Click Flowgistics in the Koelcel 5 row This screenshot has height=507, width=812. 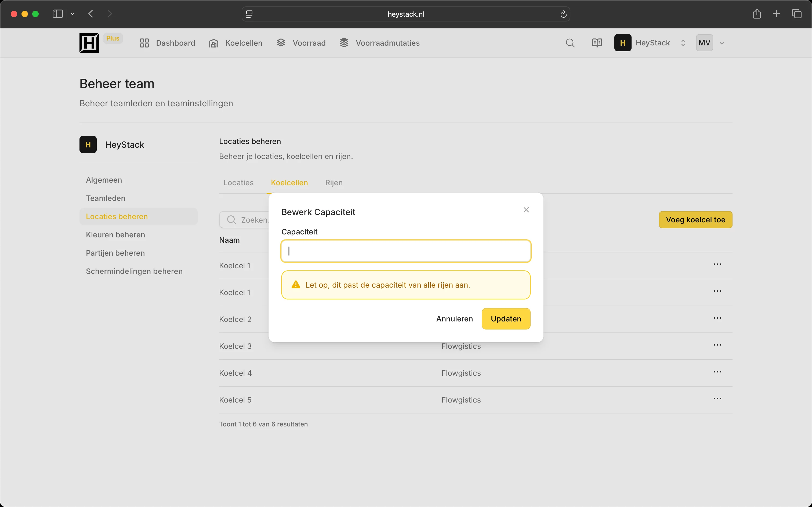461,400
